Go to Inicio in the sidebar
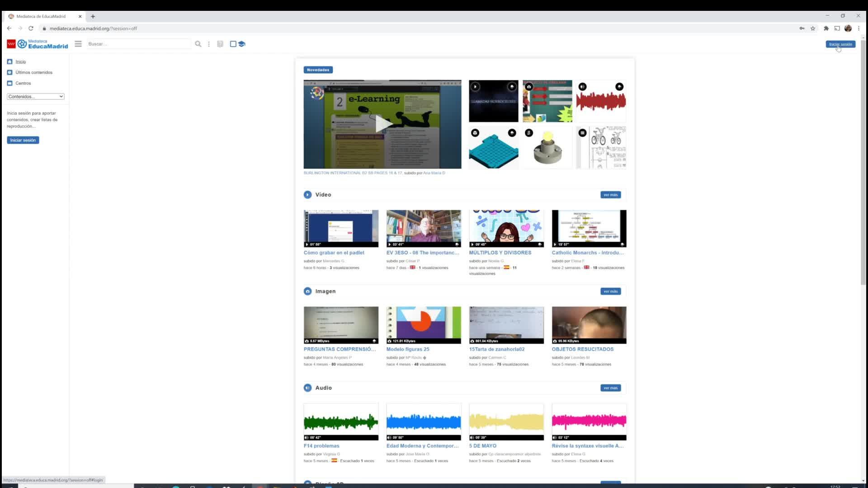Viewport: 868px width, 488px height. (20, 61)
